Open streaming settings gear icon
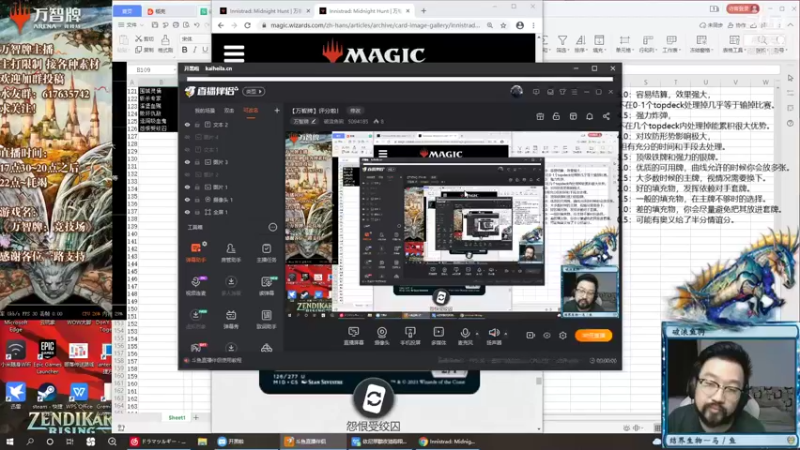This screenshot has height=450, width=800. (562, 335)
